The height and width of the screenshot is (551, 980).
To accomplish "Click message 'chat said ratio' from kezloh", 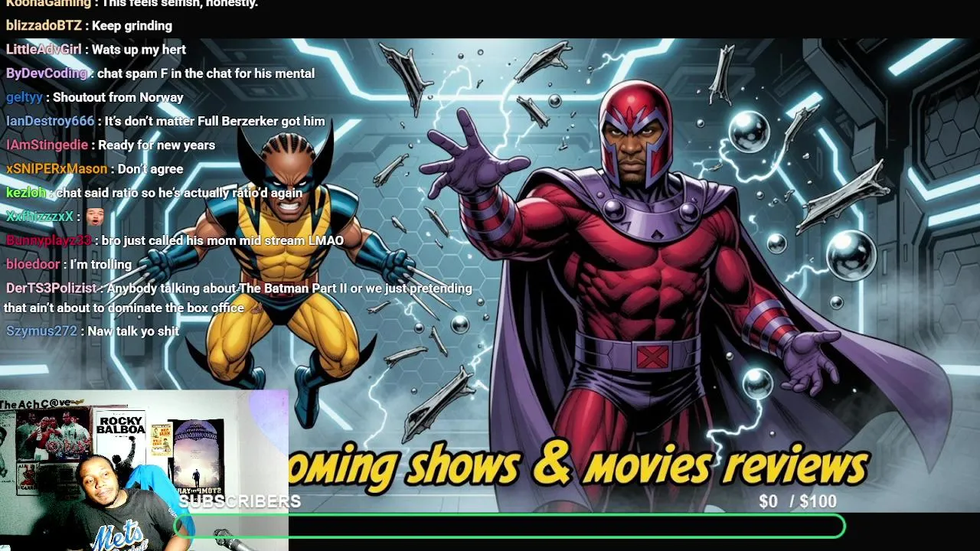I will tap(179, 193).
